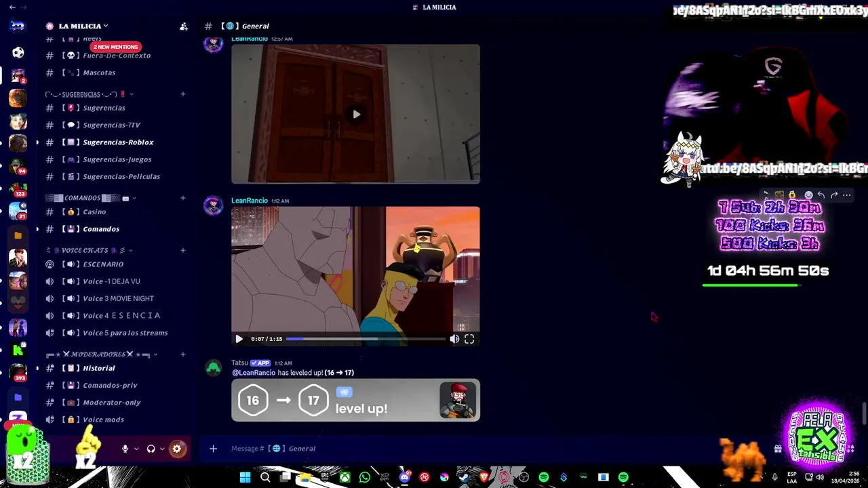The height and width of the screenshot is (488, 868).
Task: Open more options in overlay toolbar
Action: coord(847,195)
